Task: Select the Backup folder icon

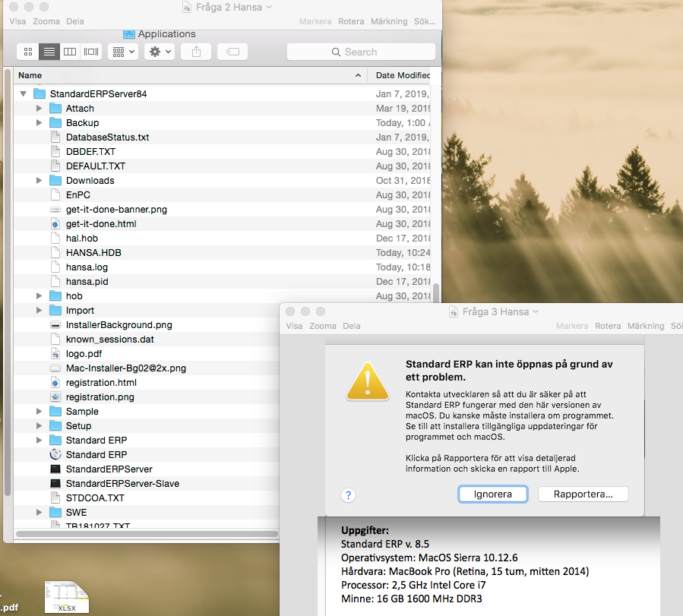Action: tap(55, 122)
